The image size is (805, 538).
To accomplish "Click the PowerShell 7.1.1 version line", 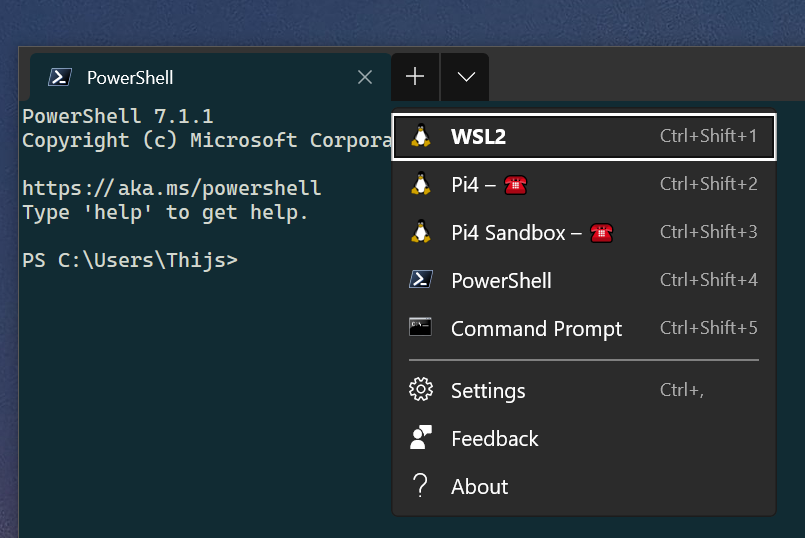I will tap(118, 117).
